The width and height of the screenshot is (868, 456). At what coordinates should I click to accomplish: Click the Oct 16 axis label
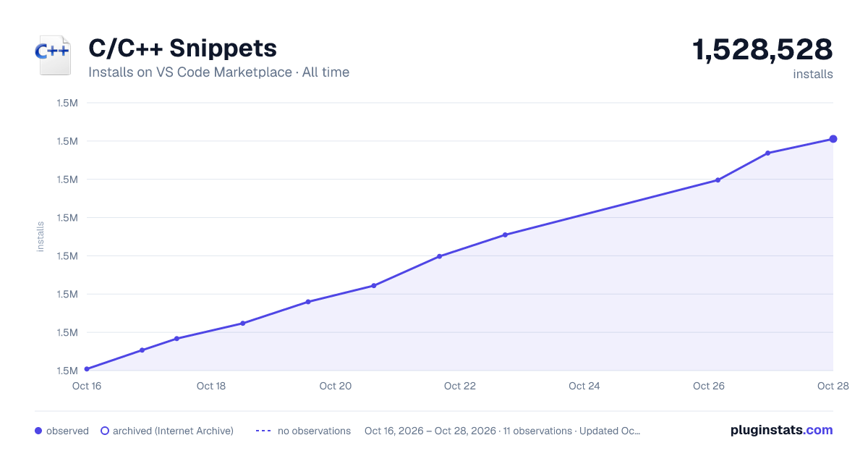pos(87,386)
